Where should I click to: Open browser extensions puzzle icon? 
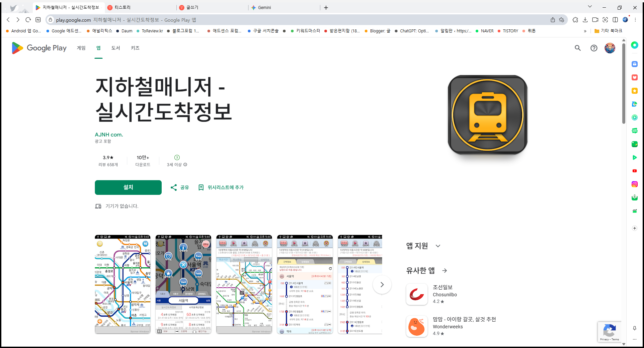coord(575,20)
